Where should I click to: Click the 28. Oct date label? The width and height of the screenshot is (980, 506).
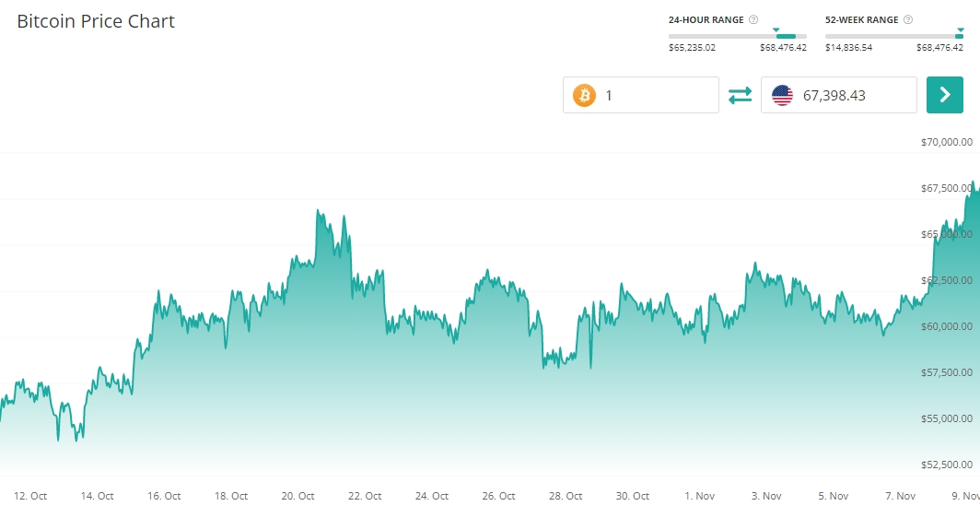click(x=566, y=496)
